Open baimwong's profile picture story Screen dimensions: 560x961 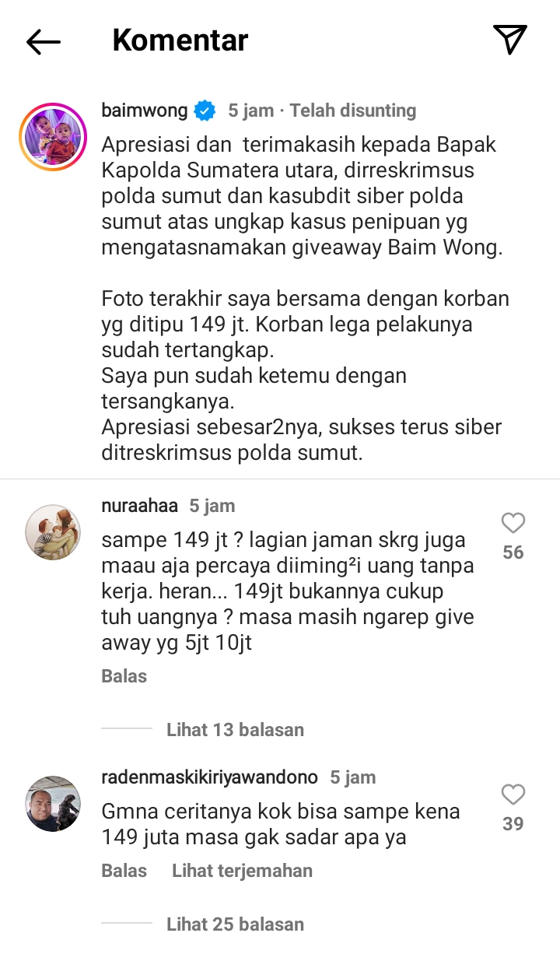[x=53, y=136]
